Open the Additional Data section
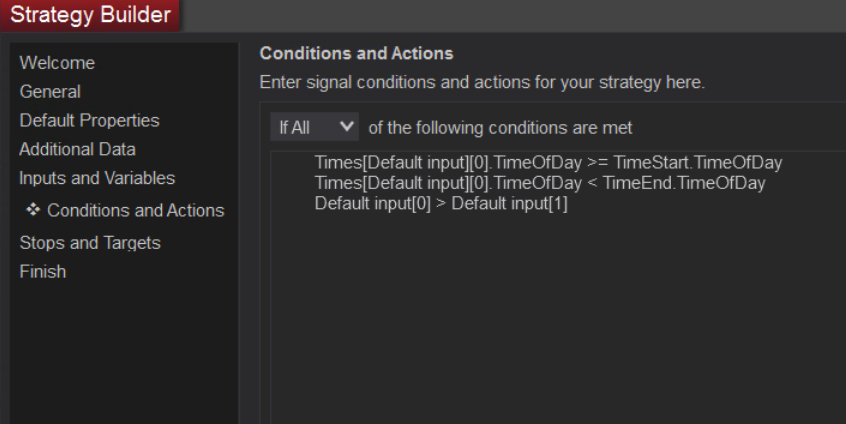This screenshot has height=424, width=846. pos(77,150)
